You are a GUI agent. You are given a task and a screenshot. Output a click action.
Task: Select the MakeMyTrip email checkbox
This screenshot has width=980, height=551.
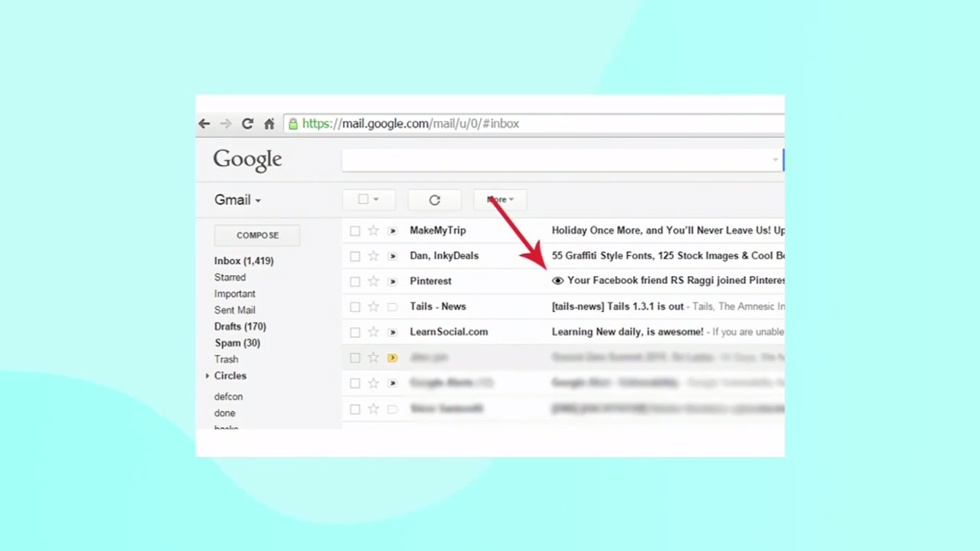point(354,230)
